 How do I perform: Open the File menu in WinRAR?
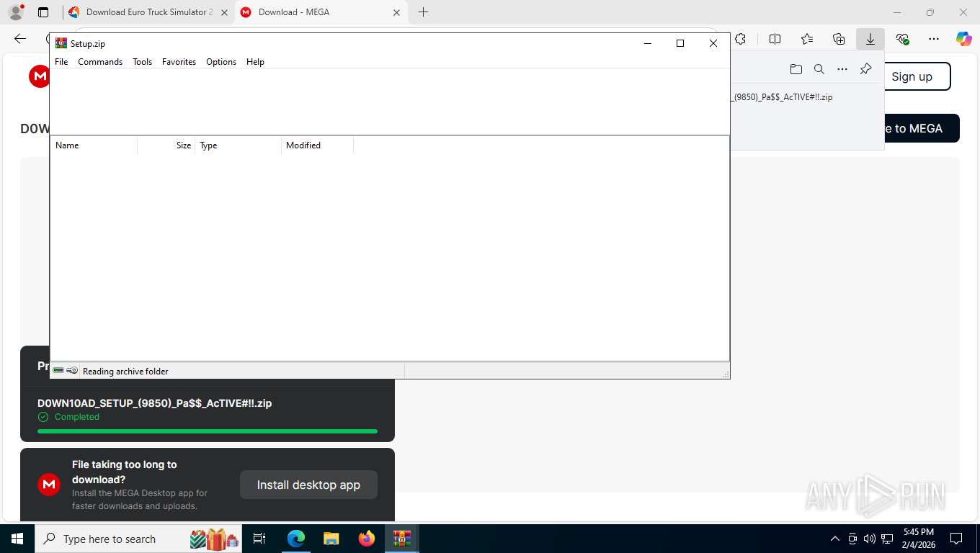click(x=61, y=62)
